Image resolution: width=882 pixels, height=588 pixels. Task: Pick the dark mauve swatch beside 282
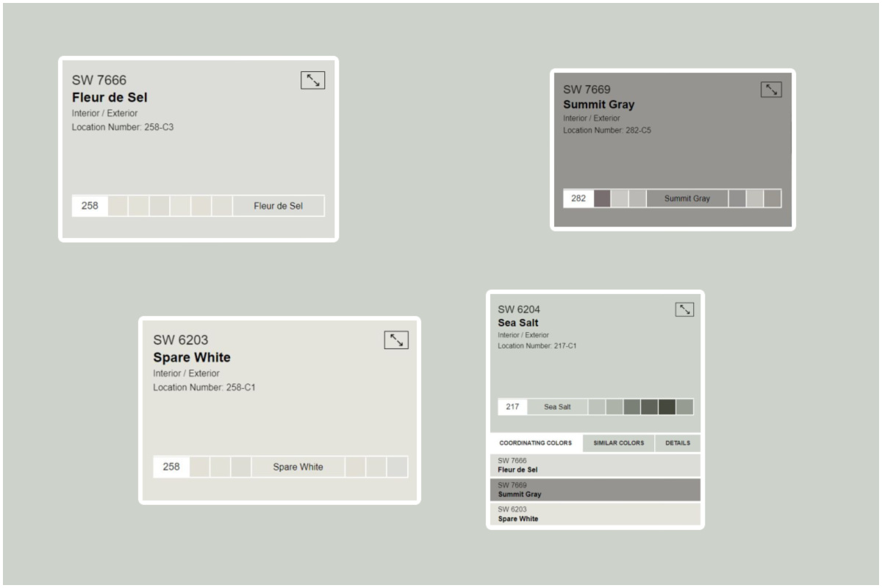pyautogui.click(x=602, y=198)
